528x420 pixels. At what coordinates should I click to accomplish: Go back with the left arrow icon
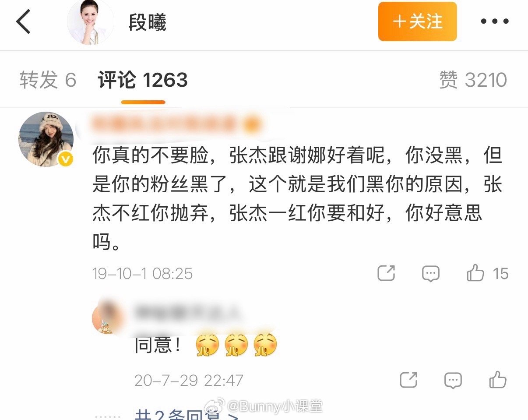pyautogui.click(x=24, y=22)
